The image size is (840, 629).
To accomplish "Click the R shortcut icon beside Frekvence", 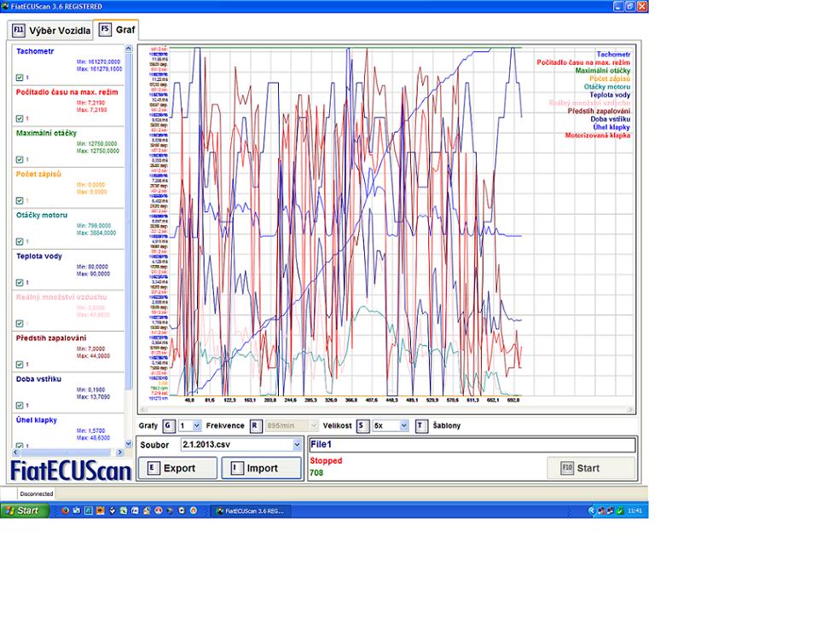I will click(255, 425).
